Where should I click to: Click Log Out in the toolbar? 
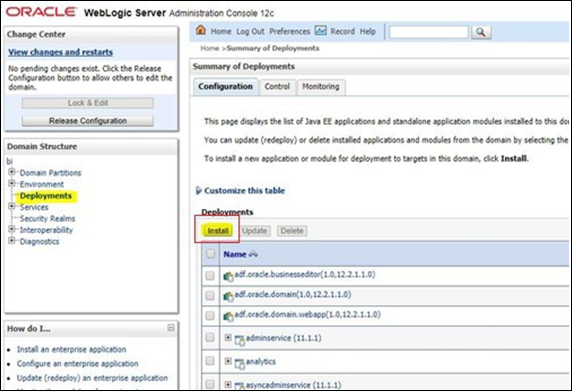tap(250, 32)
